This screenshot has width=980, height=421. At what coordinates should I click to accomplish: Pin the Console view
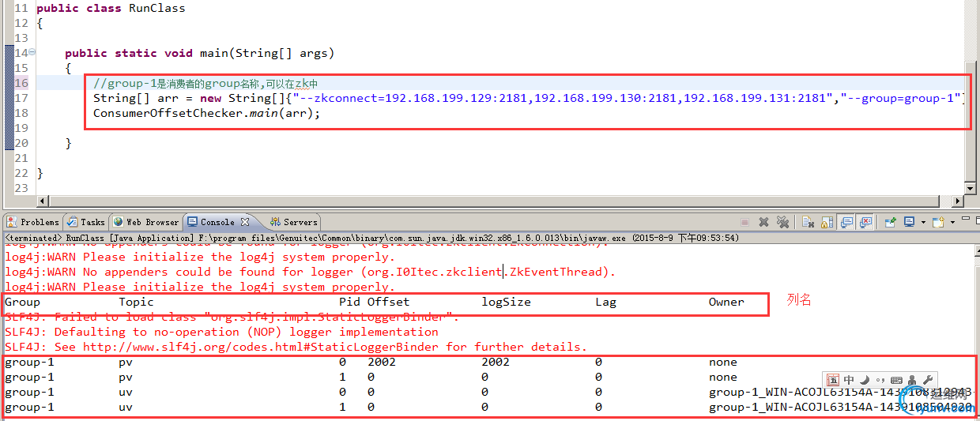pyautogui.click(x=891, y=222)
